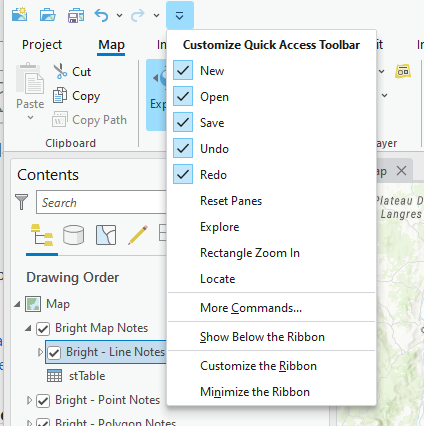This screenshot has height=426, width=424.
Task: Select the Map entry name in Contents
Action: 58,304
